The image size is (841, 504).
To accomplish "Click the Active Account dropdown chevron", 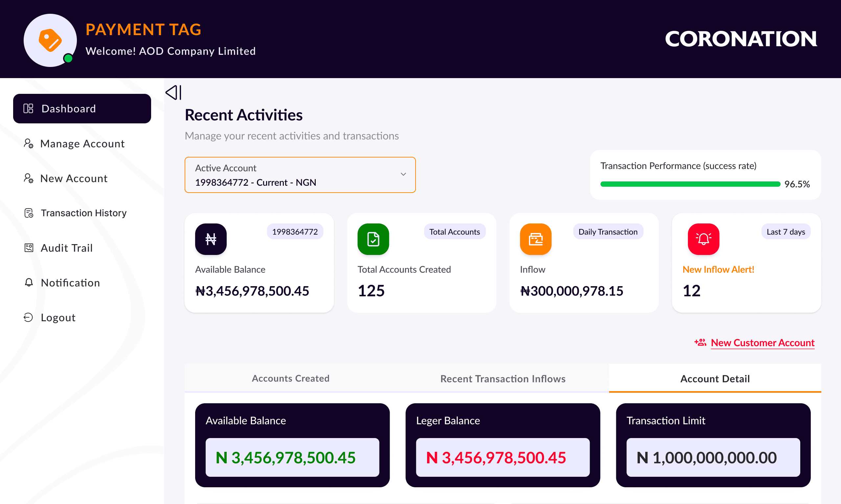I will [403, 174].
